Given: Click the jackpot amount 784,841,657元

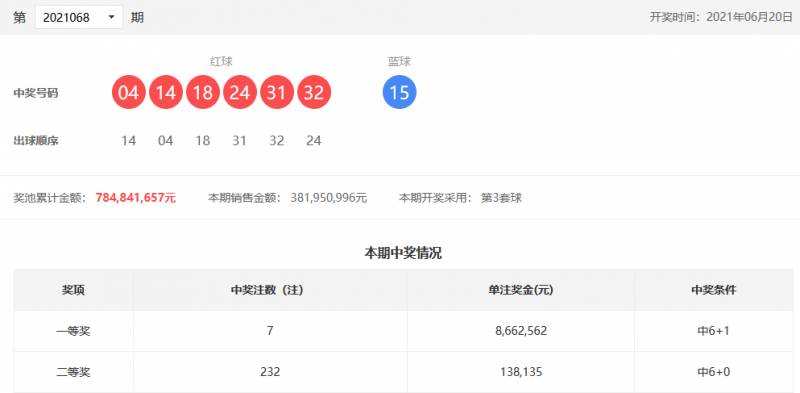Looking at the screenshot, I should [x=136, y=198].
